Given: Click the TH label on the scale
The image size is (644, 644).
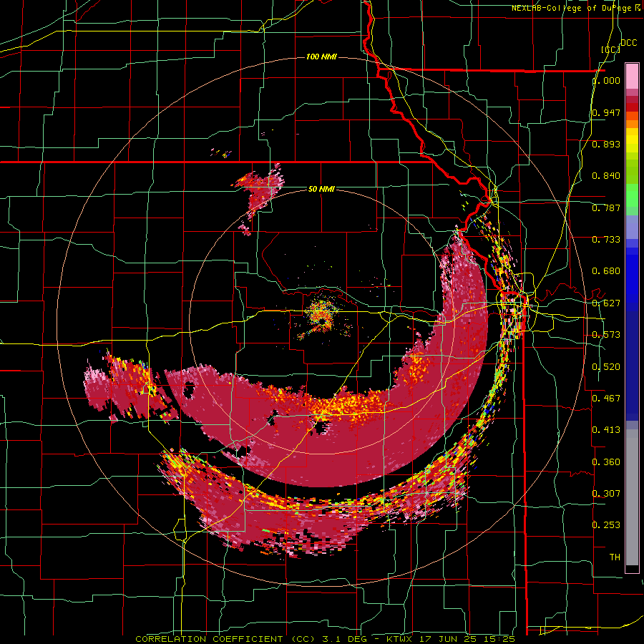Looking at the screenshot, I should pos(615,557).
